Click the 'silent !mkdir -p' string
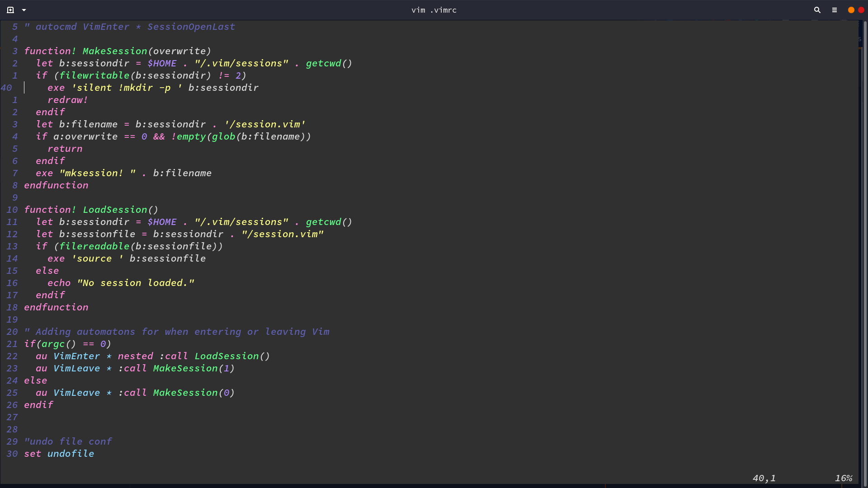This screenshot has width=868, height=488. pos(127,88)
